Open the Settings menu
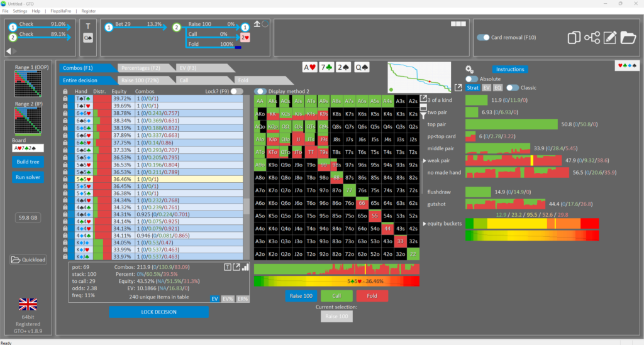This screenshot has height=345, width=644. point(19,11)
